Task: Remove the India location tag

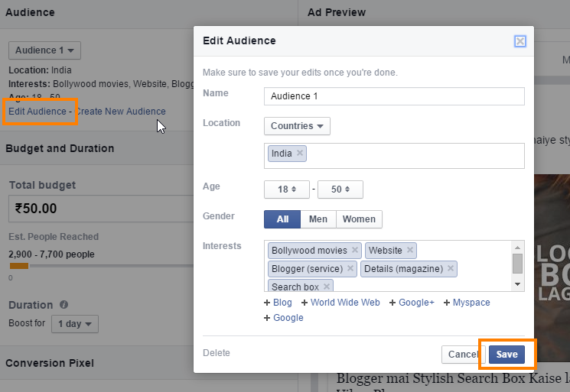Action: coord(300,153)
